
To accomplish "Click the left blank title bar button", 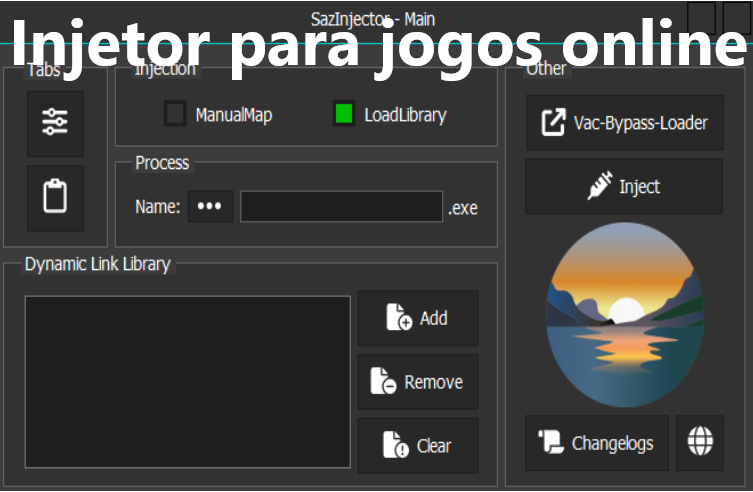I will 702,18.
